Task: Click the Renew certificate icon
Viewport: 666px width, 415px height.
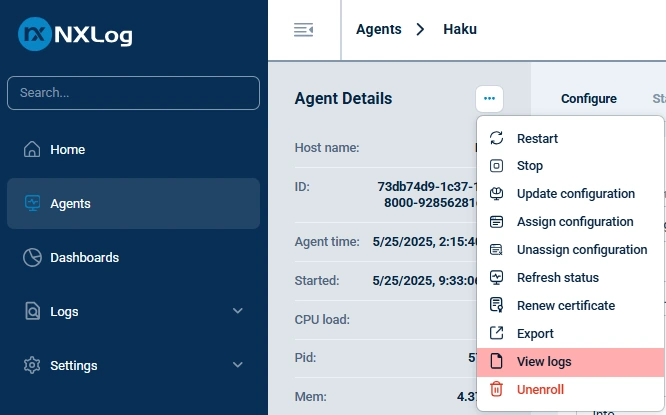Action: point(497,306)
